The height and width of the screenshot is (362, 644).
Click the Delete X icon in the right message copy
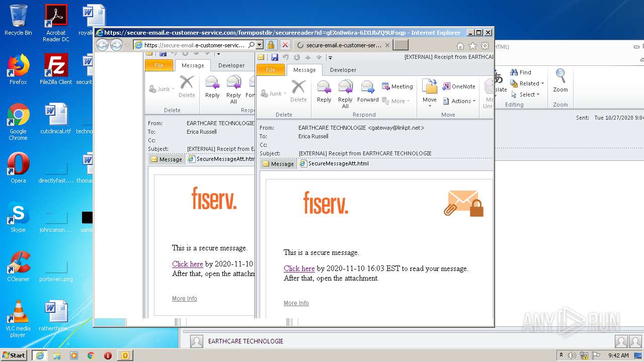(298, 91)
